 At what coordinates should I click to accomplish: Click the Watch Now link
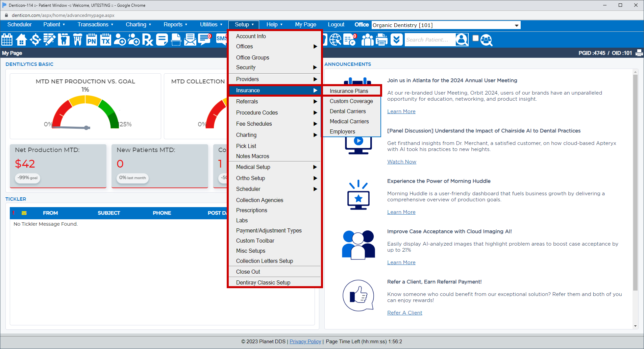pyautogui.click(x=402, y=162)
